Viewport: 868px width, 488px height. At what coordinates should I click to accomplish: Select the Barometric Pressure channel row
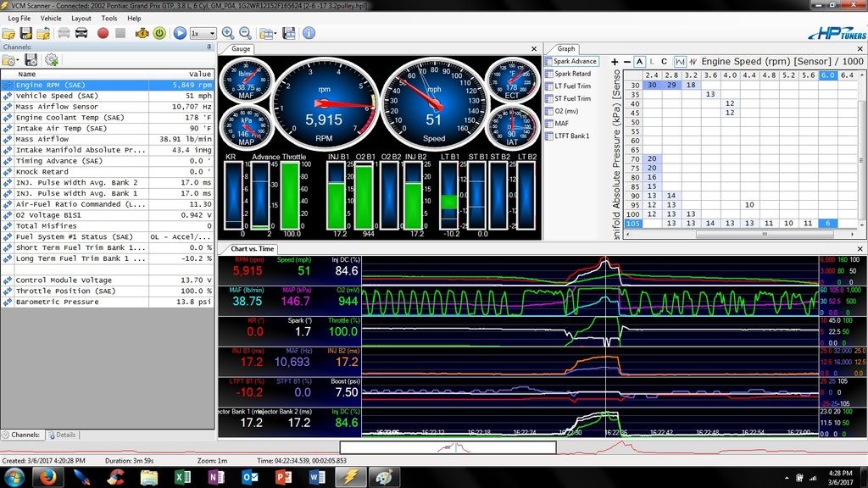point(108,302)
